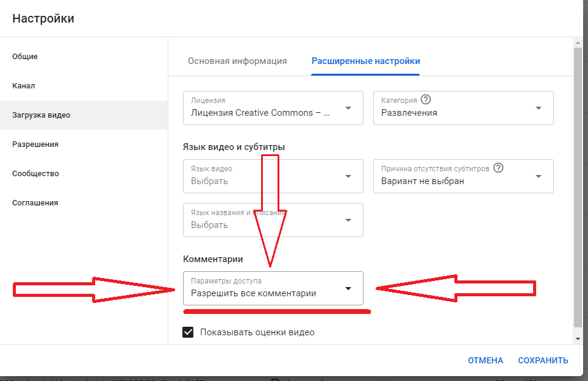
Task: Switch to the Основная информация tab
Action: pos(237,61)
